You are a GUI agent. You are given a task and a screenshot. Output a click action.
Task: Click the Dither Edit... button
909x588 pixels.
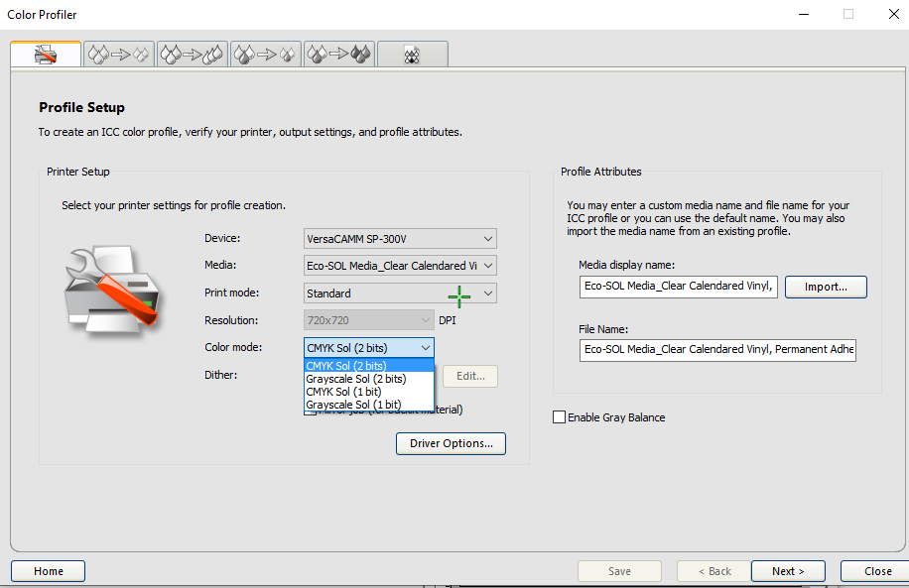point(470,376)
